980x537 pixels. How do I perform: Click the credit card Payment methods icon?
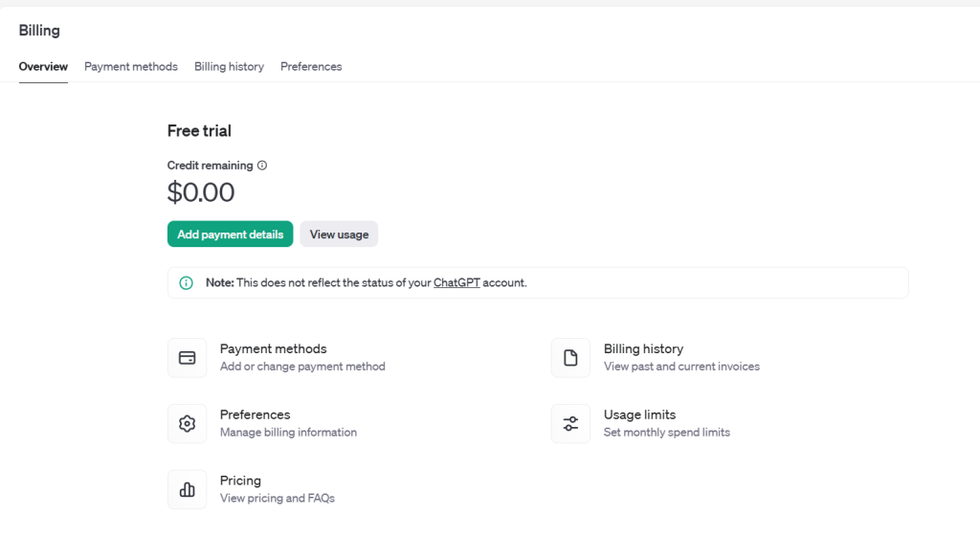pyautogui.click(x=187, y=358)
